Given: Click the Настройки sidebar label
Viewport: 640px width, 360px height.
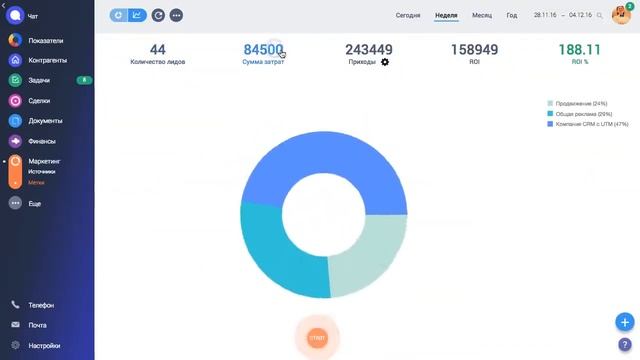Looking at the screenshot, I should click(x=44, y=345).
